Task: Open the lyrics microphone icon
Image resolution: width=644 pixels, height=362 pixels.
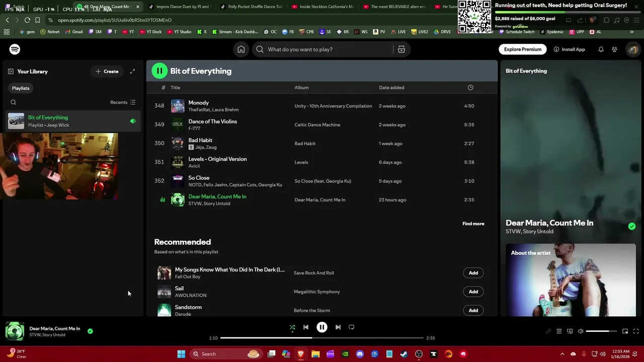Action: 548,331
